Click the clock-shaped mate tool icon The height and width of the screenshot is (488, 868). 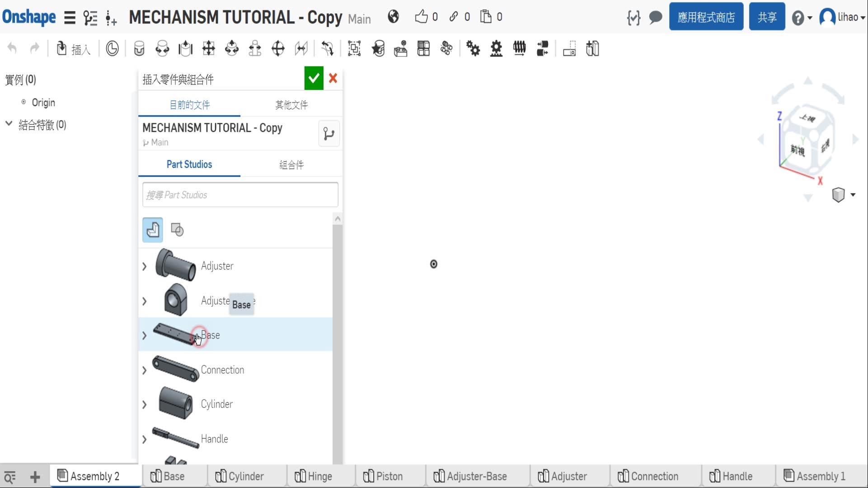click(x=112, y=48)
